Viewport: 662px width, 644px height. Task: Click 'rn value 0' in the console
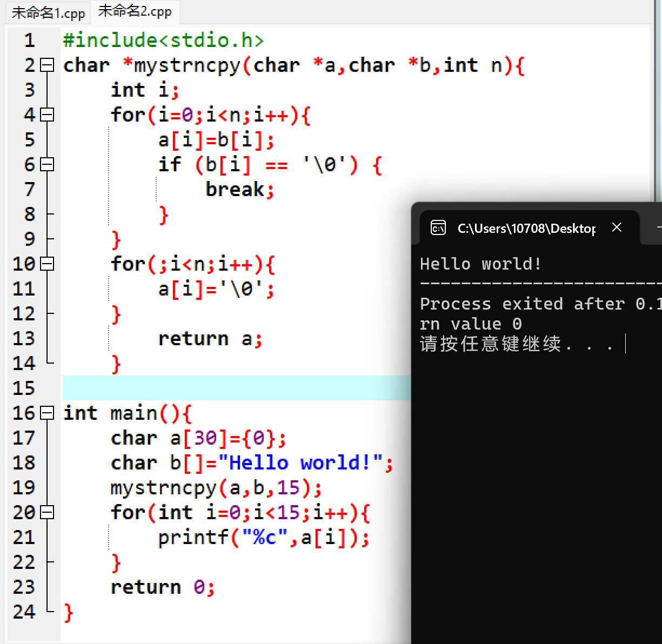[x=471, y=324]
